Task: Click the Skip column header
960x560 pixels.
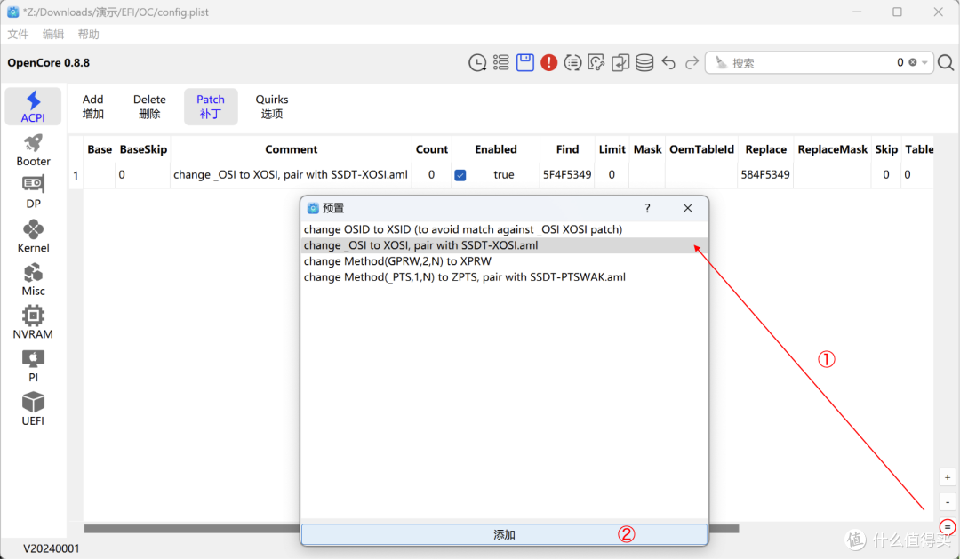Action: 886,149
